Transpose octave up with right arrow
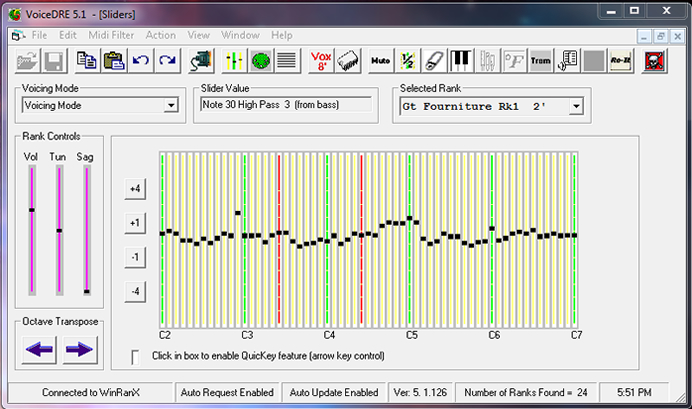Viewport: 692px width, 409px height. (x=79, y=350)
